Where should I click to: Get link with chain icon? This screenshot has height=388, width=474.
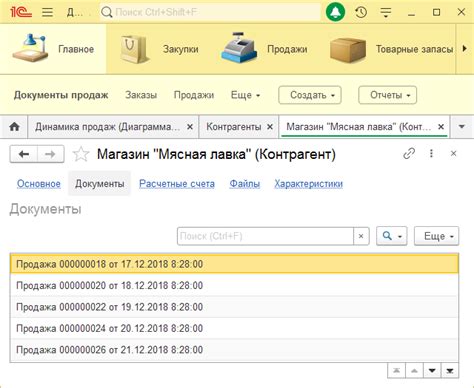409,154
